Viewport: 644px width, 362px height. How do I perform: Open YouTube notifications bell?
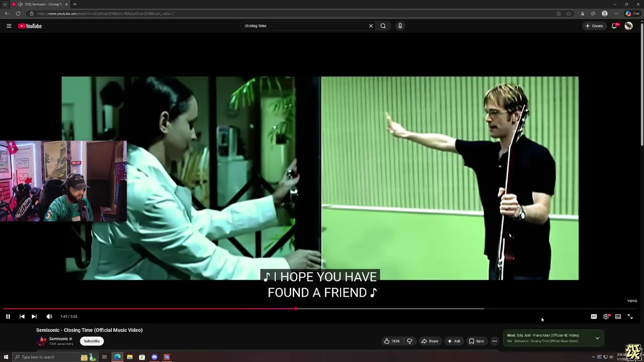(614, 26)
